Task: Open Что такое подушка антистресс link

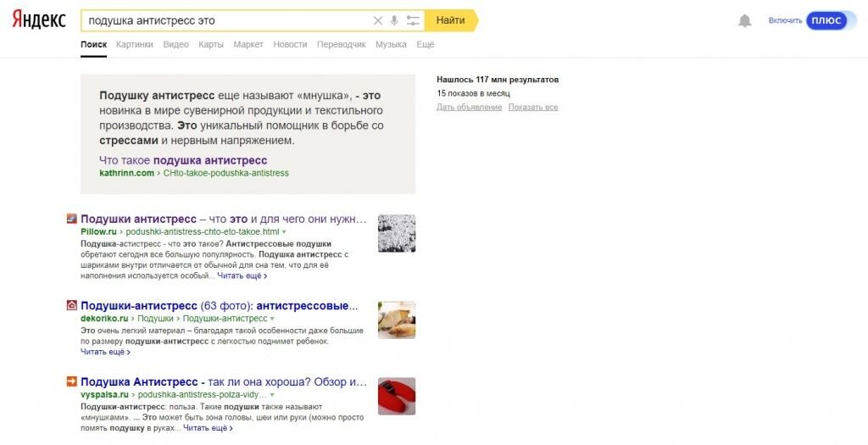Action: (x=183, y=160)
